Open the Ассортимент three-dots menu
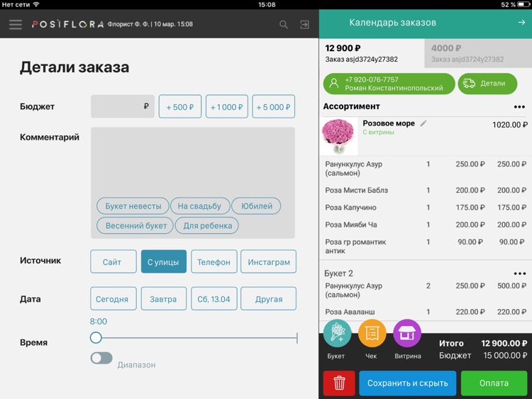 click(x=519, y=107)
